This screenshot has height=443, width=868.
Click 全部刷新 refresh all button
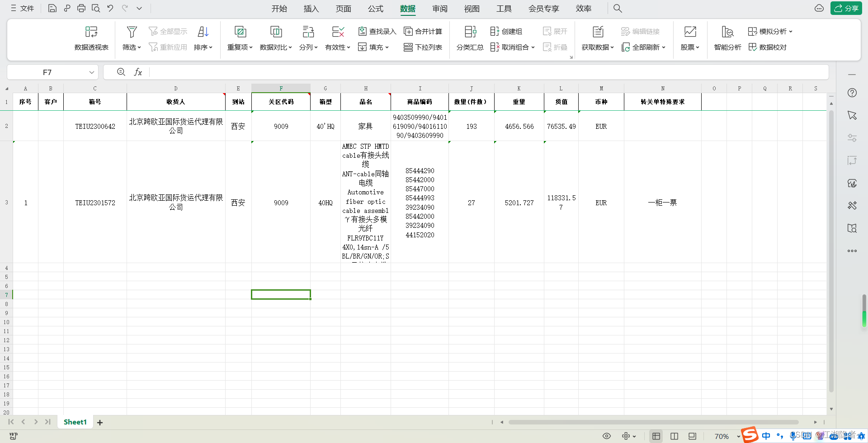pyautogui.click(x=643, y=47)
